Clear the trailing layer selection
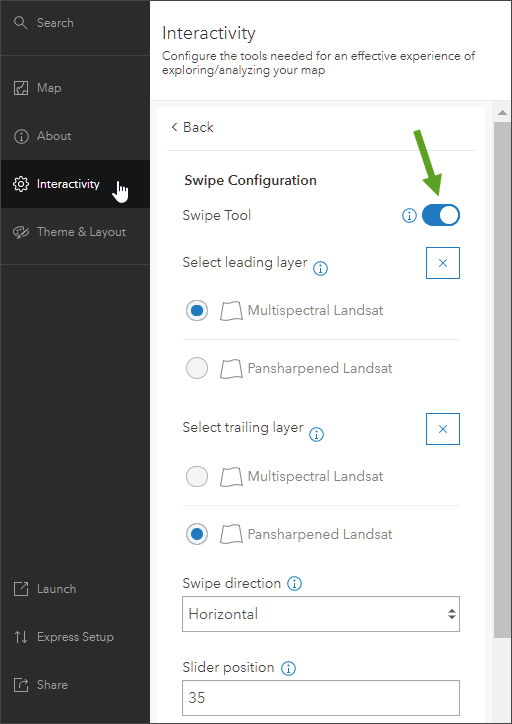The width and height of the screenshot is (512, 724). coord(443,429)
